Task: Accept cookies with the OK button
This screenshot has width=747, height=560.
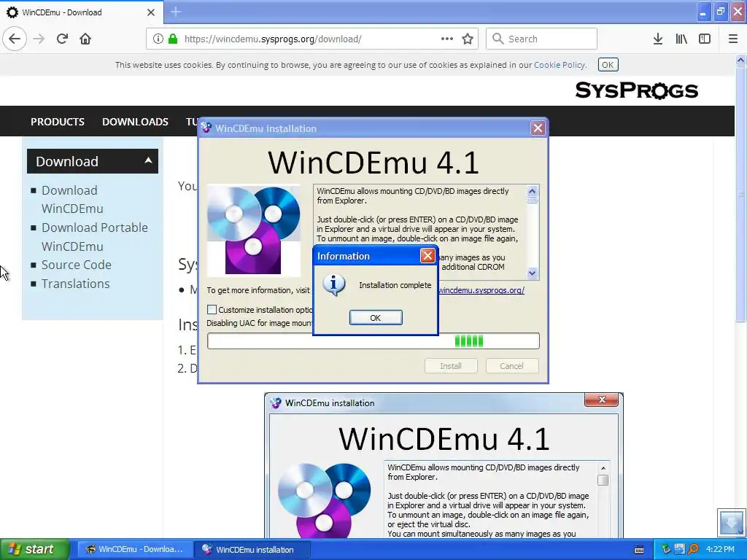Action: point(608,65)
